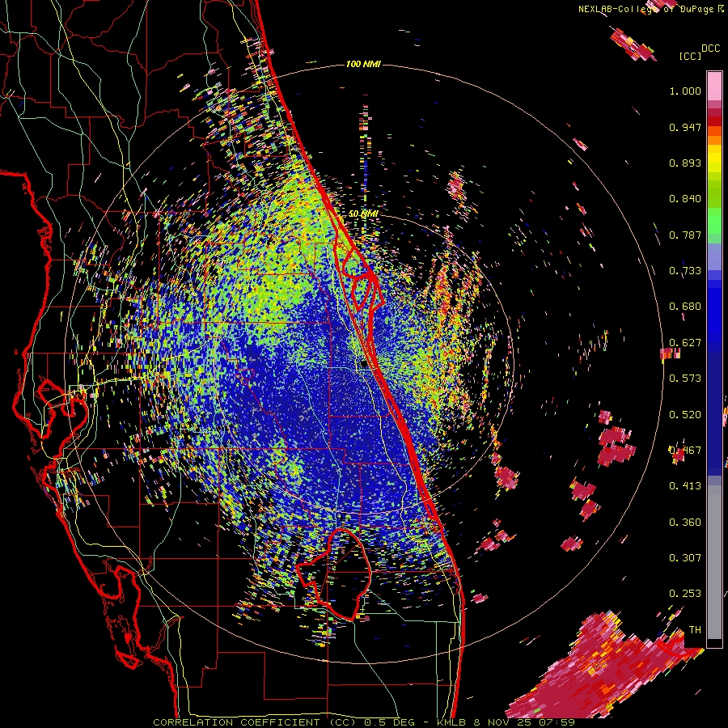
Task: Select the 0.253 scale value
Action: (x=685, y=594)
